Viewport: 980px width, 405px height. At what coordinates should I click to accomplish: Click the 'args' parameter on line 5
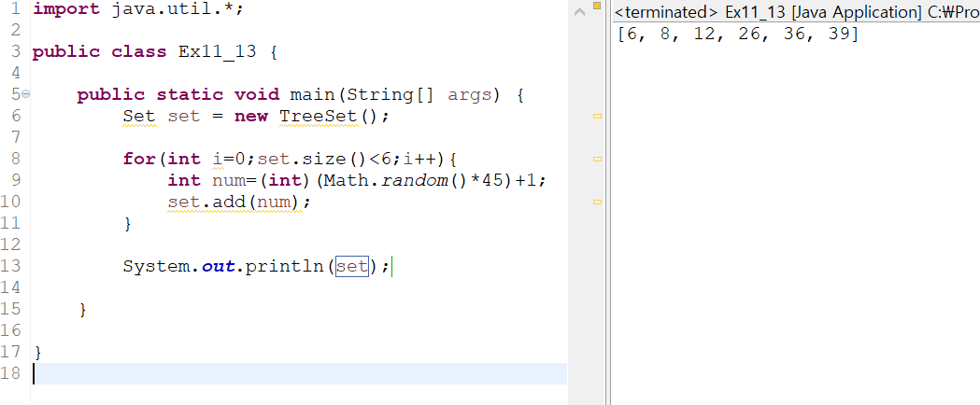pyautogui.click(x=469, y=95)
